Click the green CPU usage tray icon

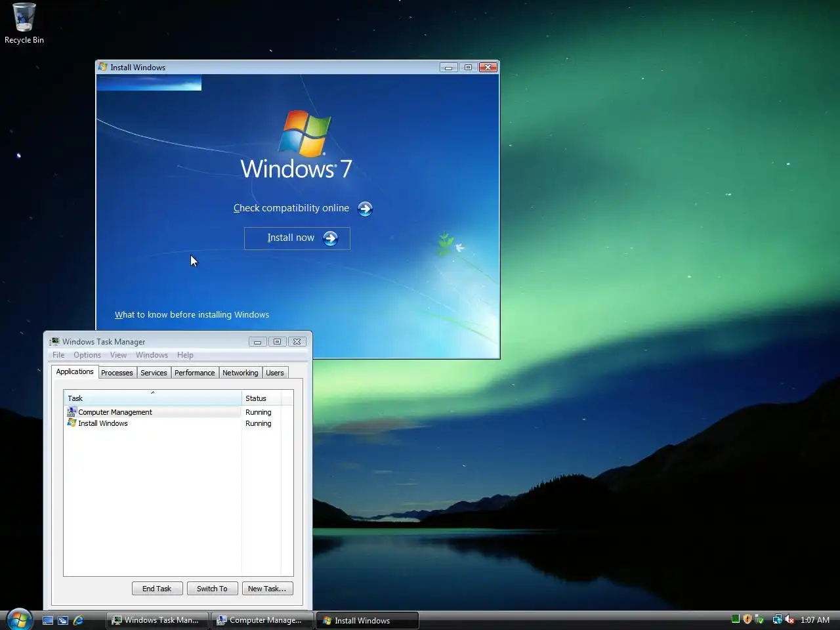(736, 619)
